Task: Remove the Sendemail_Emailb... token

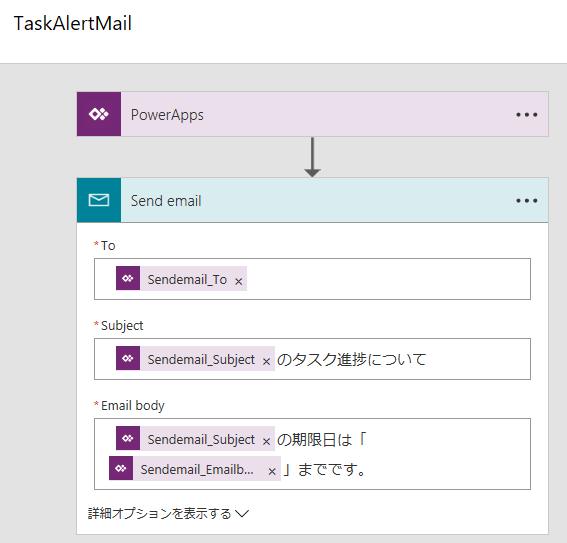Action: [x=272, y=471]
